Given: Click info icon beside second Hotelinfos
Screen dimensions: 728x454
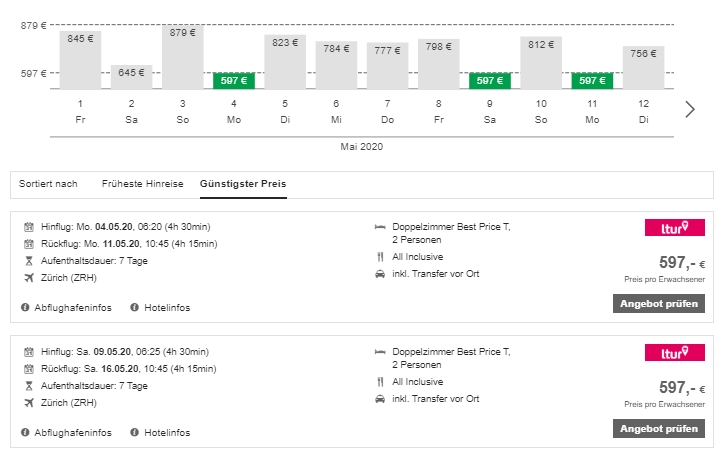Looking at the screenshot, I should (x=134, y=433).
